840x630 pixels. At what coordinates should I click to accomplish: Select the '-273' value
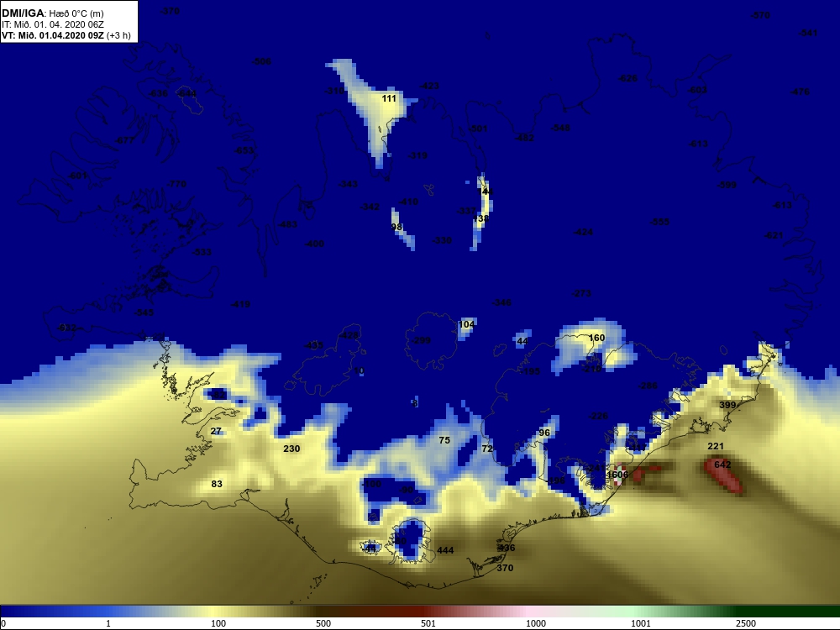point(581,293)
